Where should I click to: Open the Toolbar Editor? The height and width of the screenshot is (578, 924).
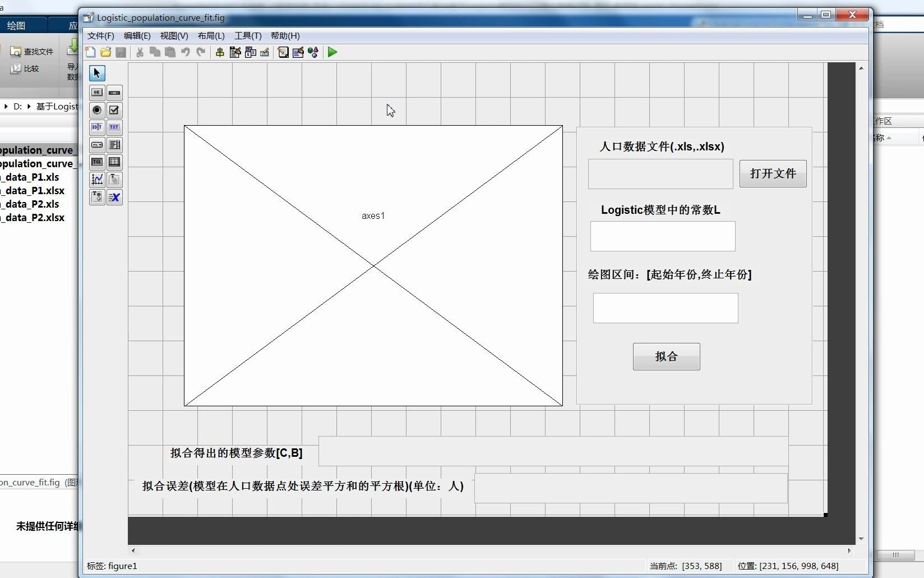(265, 52)
